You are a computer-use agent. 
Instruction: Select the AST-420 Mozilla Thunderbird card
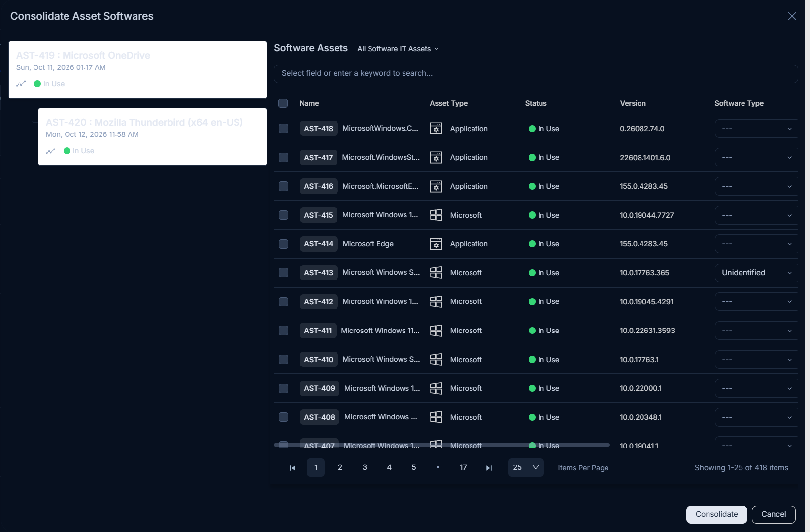(152, 136)
